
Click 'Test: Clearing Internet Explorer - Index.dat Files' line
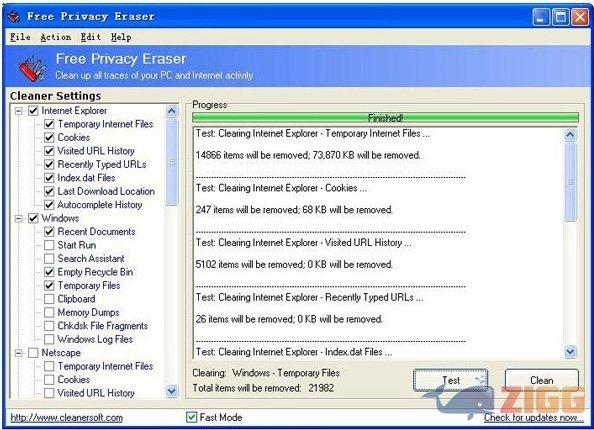(x=294, y=352)
